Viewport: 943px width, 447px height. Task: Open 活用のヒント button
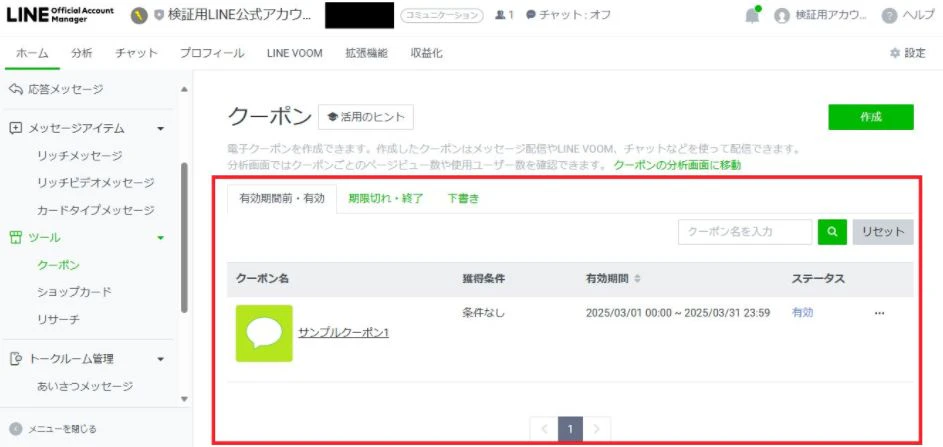pos(366,117)
